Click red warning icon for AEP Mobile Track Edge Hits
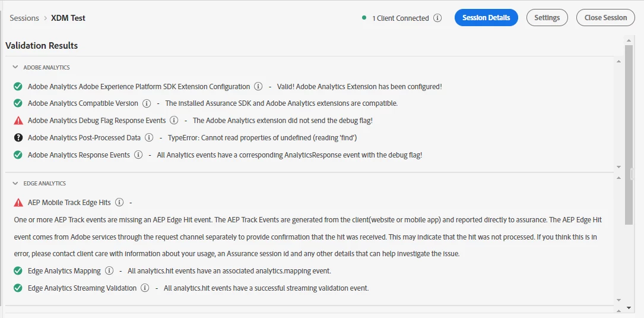This screenshot has width=644, height=318. (x=18, y=203)
